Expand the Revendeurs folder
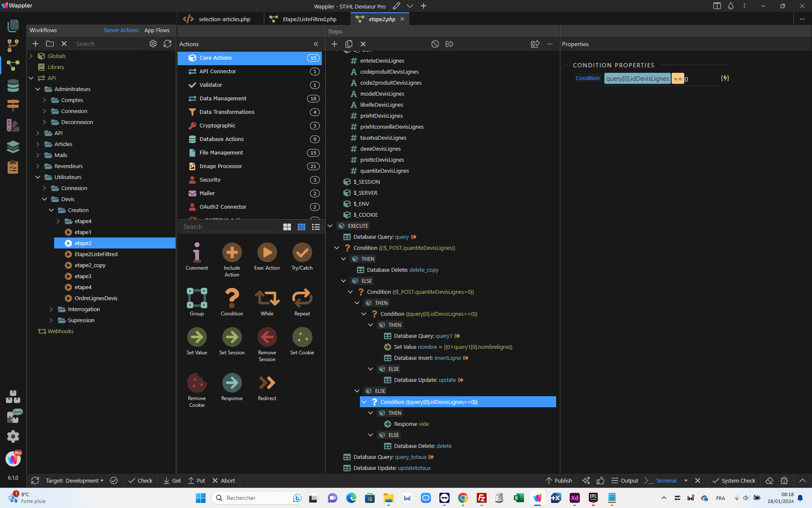Screen dimensions: 812x508 (x=38, y=166)
